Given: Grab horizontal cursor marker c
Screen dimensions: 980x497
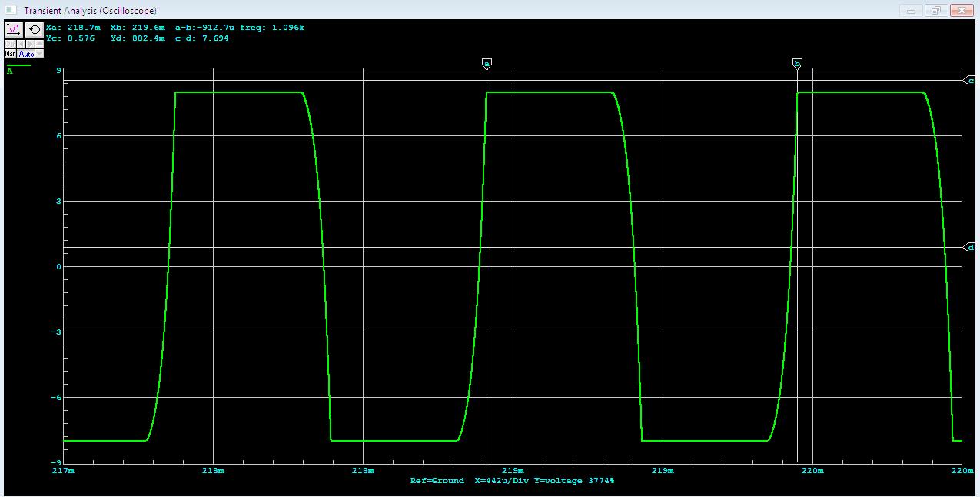Looking at the screenshot, I should click(970, 80).
